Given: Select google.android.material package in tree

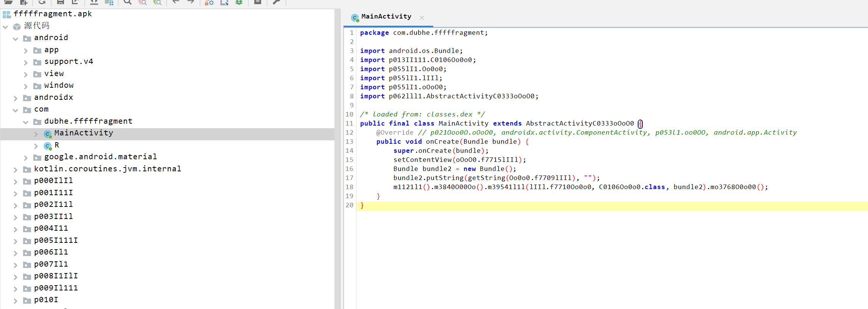Looking at the screenshot, I should click(x=100, y=157).
